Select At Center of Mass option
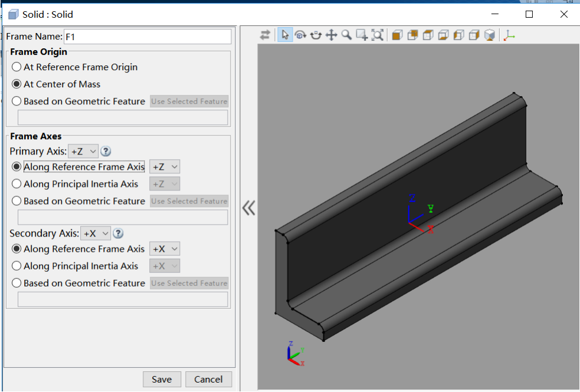 point(17,84)
